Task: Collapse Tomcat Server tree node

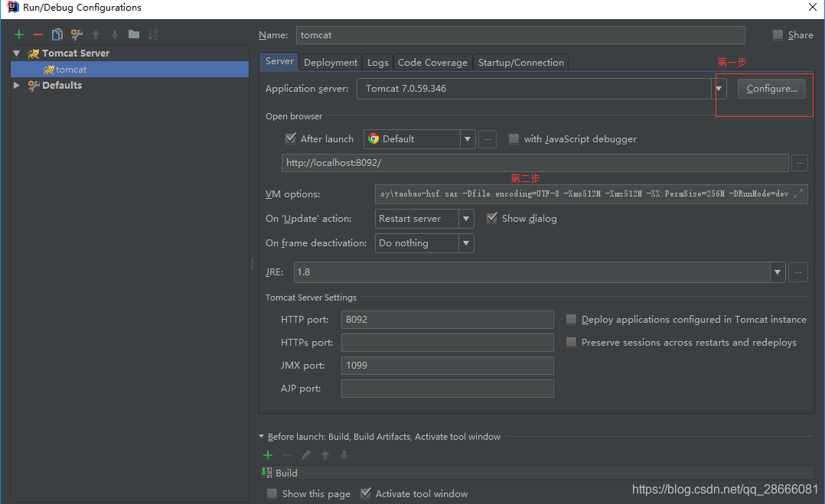Action: 16,53
